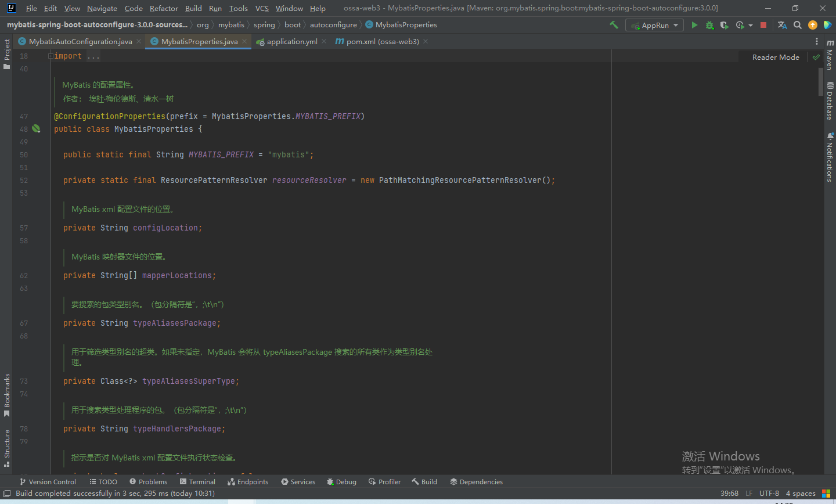
Task: Change '4 spaces' indent setting
Action: point(801,494)
